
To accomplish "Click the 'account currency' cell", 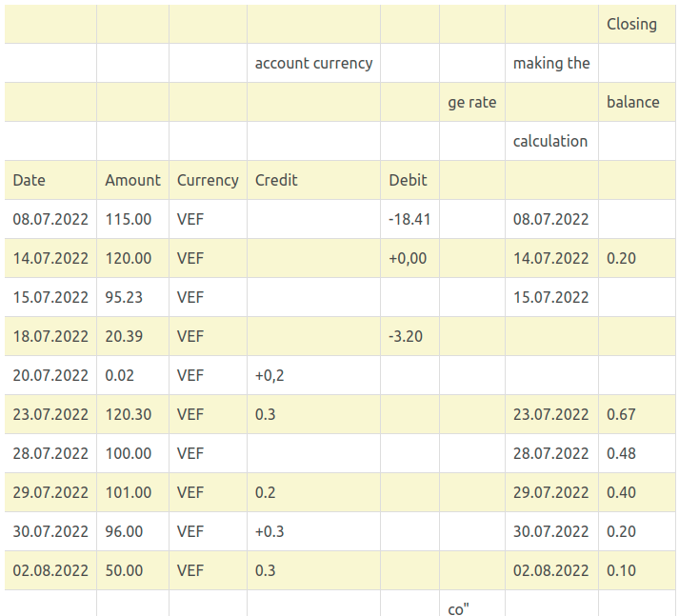I will 313,63.
